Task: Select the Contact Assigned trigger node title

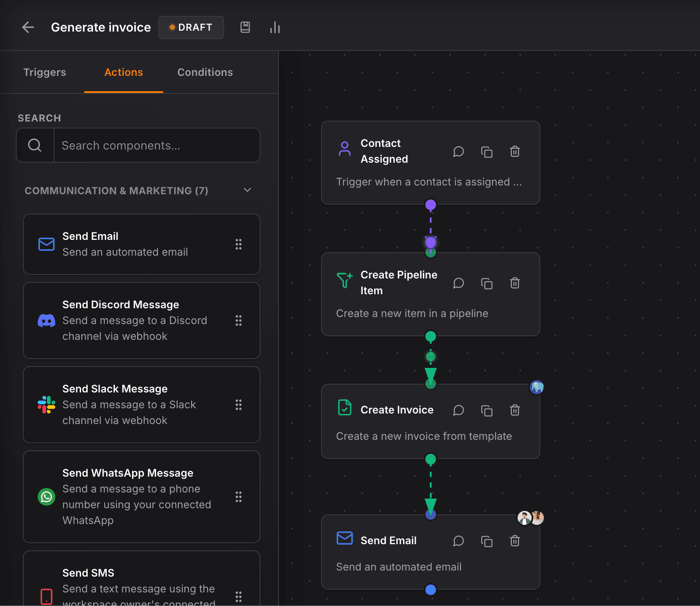Action: [x=384, y=151]
